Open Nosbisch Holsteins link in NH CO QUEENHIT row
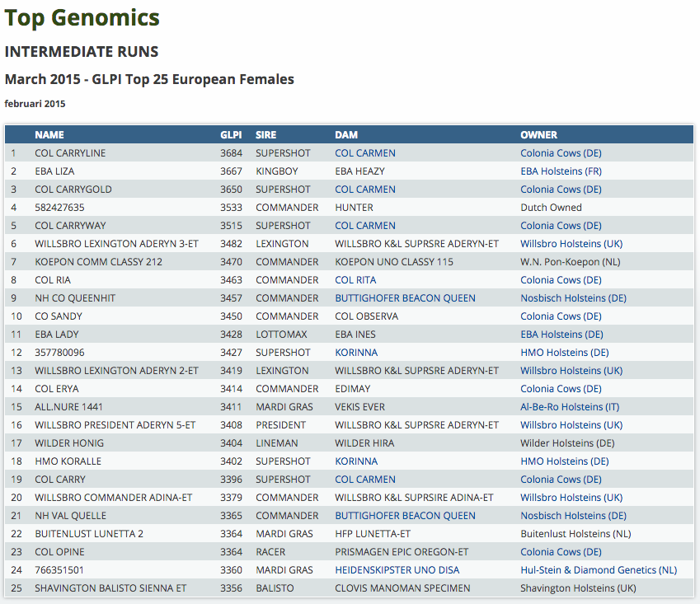 pyautogui.click(x=573, y=298)
